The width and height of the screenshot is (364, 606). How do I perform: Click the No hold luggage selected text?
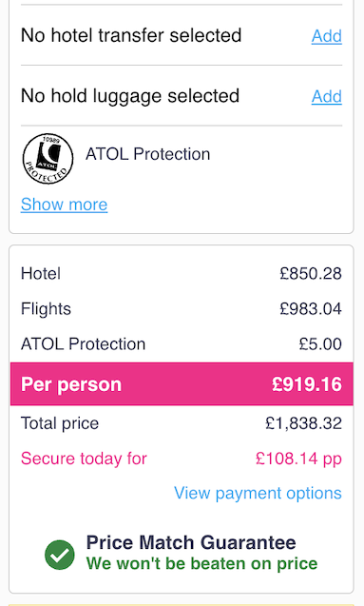pos(130,96)
